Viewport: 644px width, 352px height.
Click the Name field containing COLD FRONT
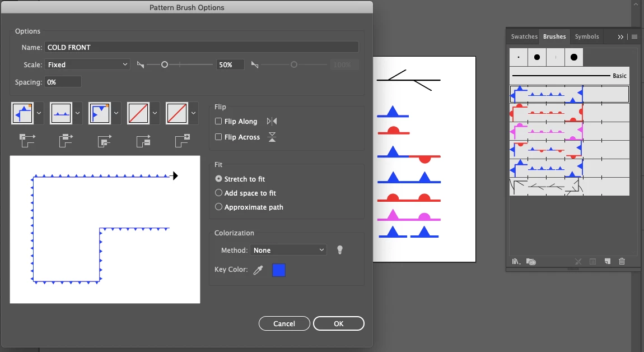(x=201, y=47)
